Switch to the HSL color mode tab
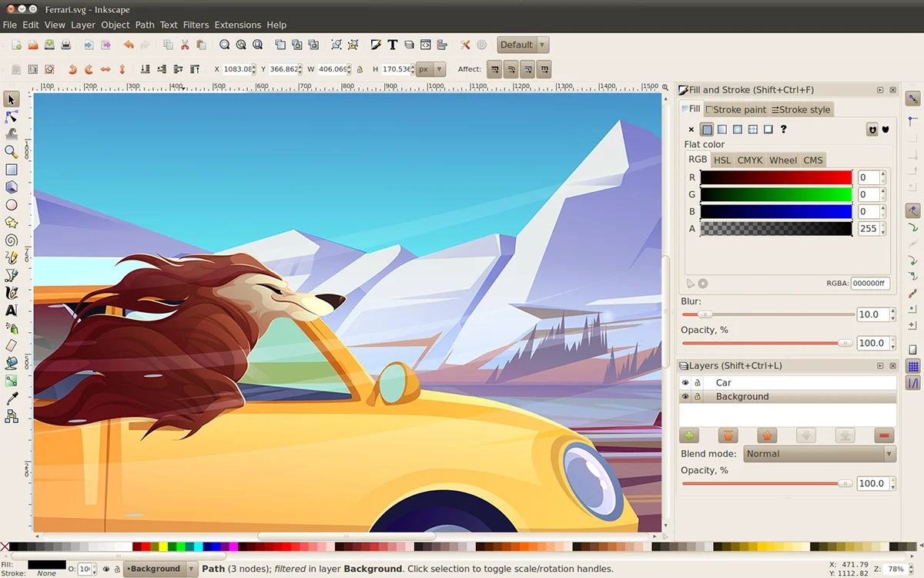This screenshot has width=924, height=578. pos(721,160)
